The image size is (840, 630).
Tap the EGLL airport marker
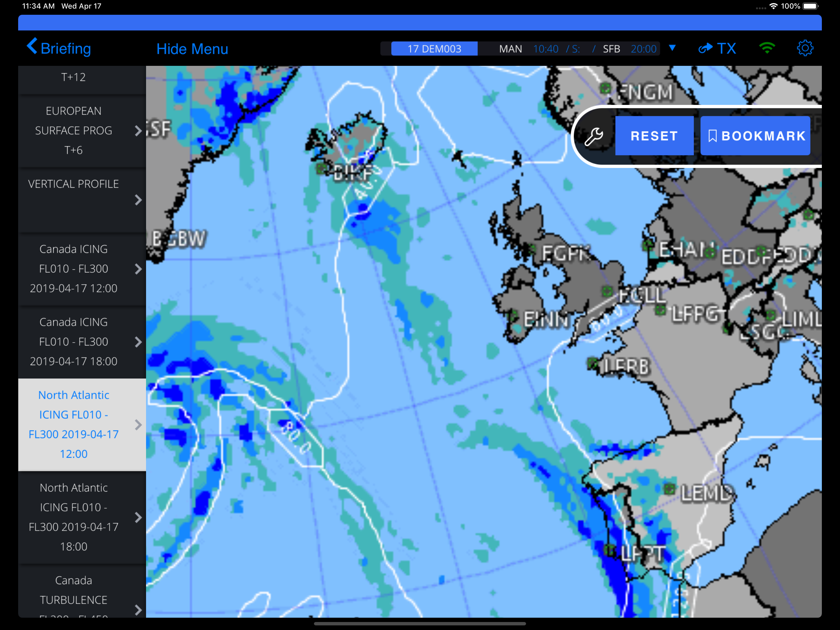[x=607, y=291]
